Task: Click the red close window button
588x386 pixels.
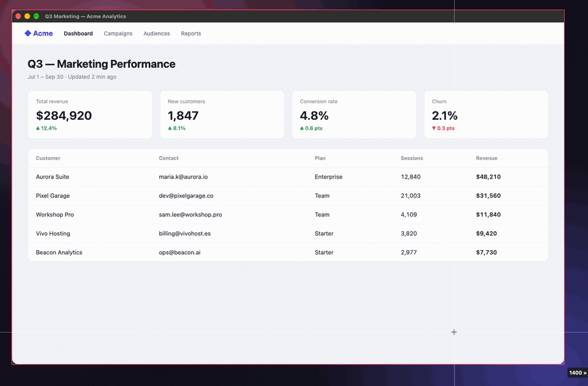Action: point(18,16)
